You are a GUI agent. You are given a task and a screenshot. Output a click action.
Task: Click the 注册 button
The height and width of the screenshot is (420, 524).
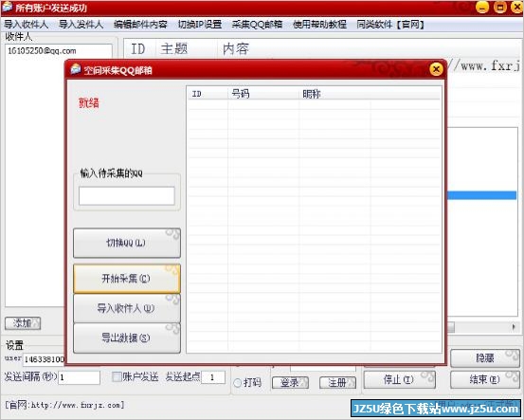click(x=337, y=382)
